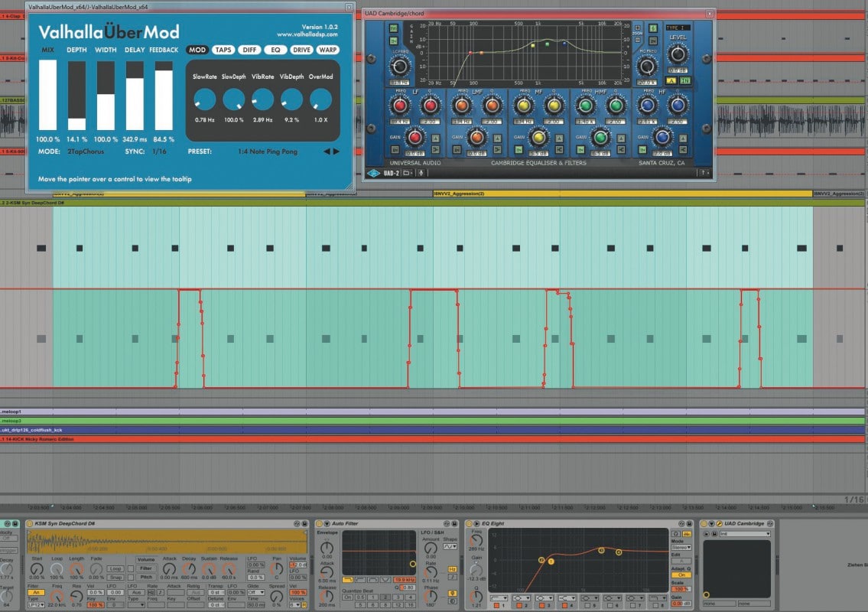868x612 pixels.
Task: Toggle Adapt. Q On in EQ Eight
Action: tap(681, 575)
